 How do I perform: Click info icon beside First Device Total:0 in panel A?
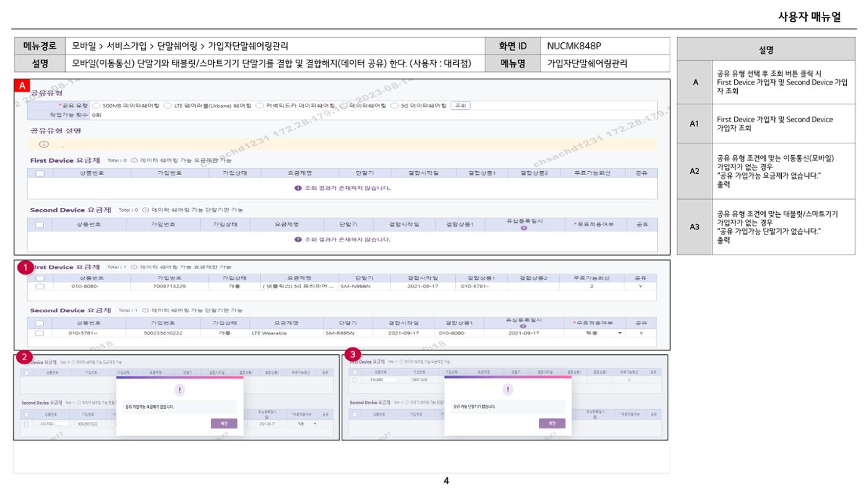(x=135, y=160)
